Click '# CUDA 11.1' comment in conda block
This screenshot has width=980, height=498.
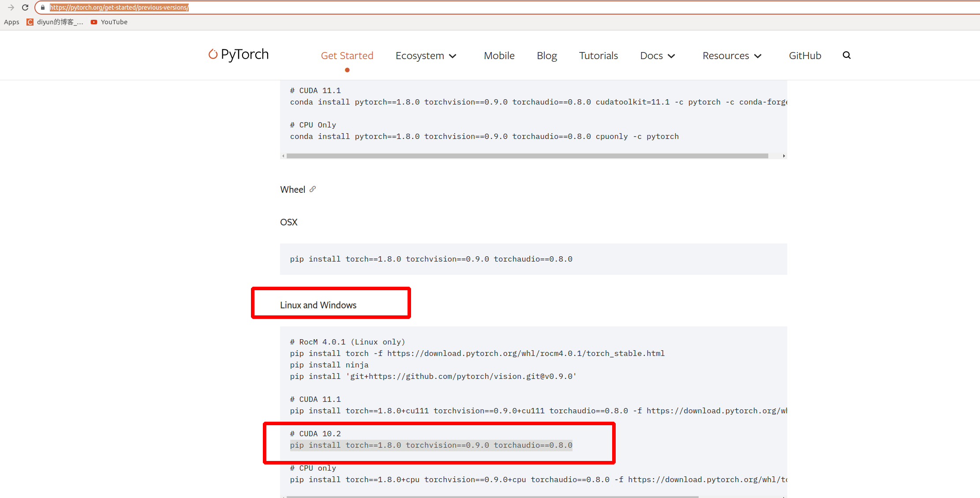[x=315, y=90]
